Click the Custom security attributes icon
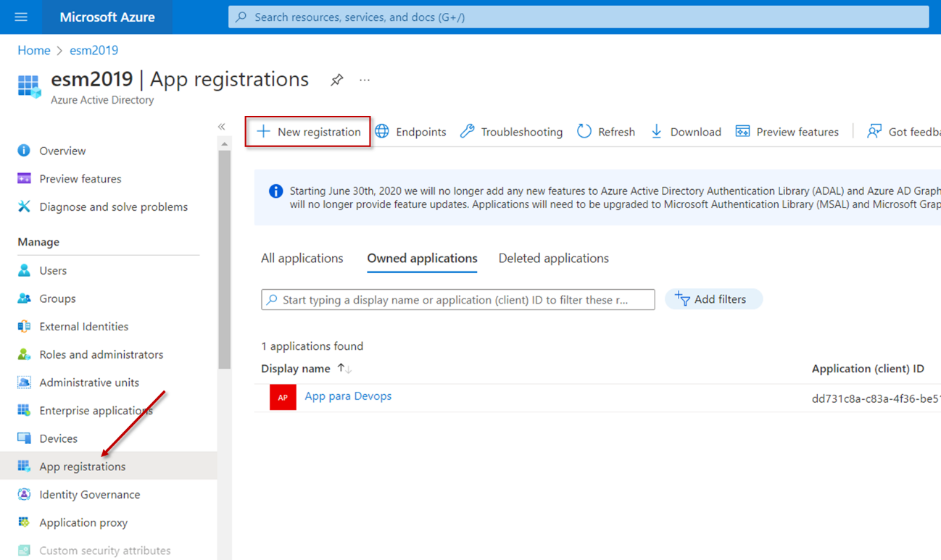 click(24, 551)
